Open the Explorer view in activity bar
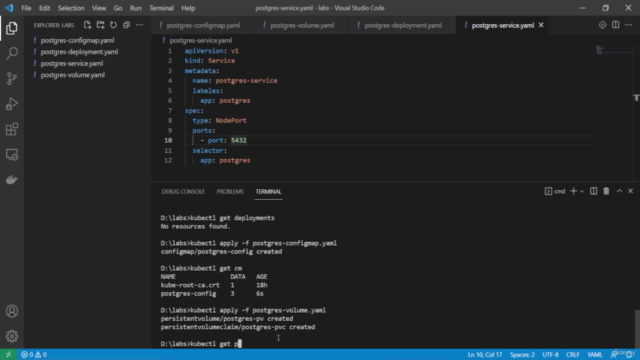 pos(12,28)
